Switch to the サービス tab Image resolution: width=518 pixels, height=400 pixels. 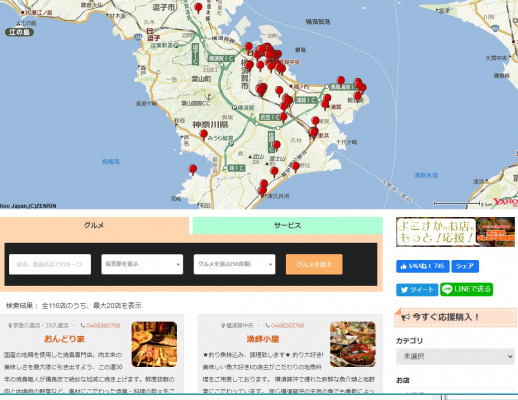click(x=287, y=226)
